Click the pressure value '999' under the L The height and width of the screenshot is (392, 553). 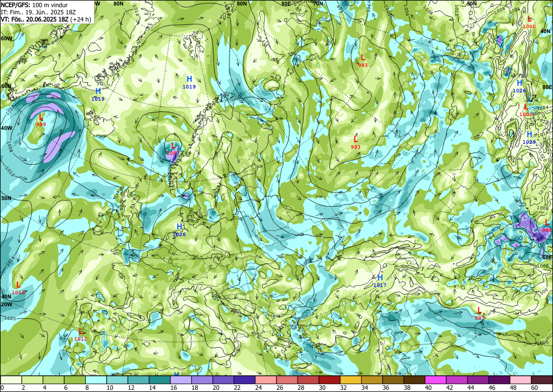click(41, 124)
